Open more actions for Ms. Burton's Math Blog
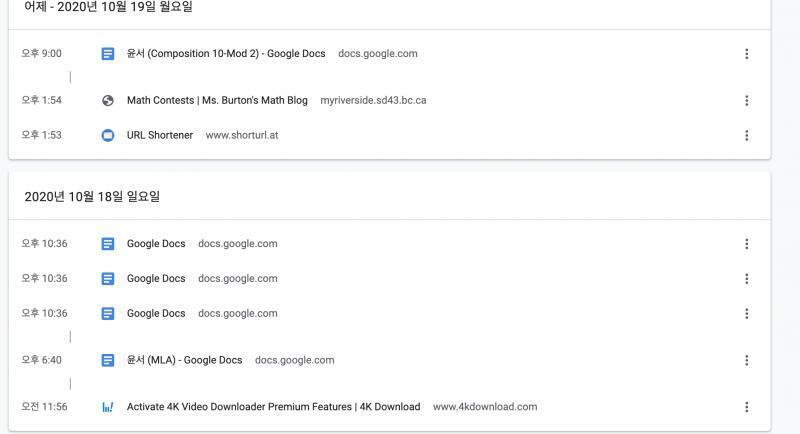This screenshot has width=800, height=434. click(x=746, y=100)
